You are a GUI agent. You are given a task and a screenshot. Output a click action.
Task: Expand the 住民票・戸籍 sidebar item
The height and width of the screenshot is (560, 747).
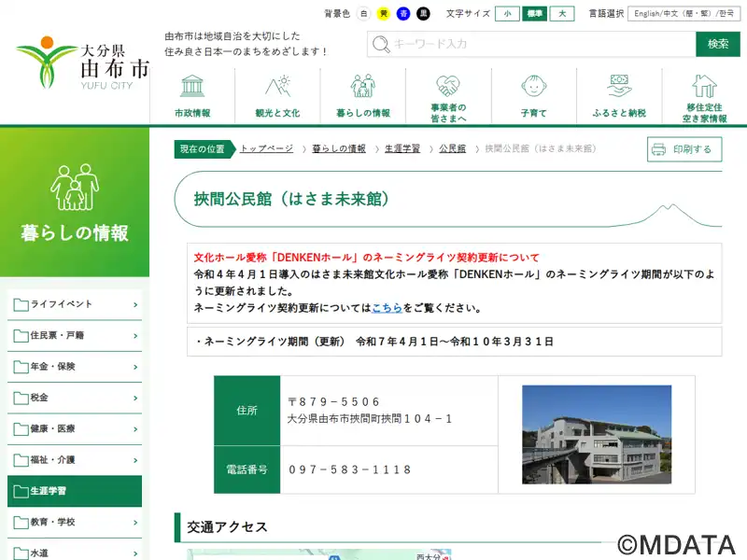(x=75, y=336)
